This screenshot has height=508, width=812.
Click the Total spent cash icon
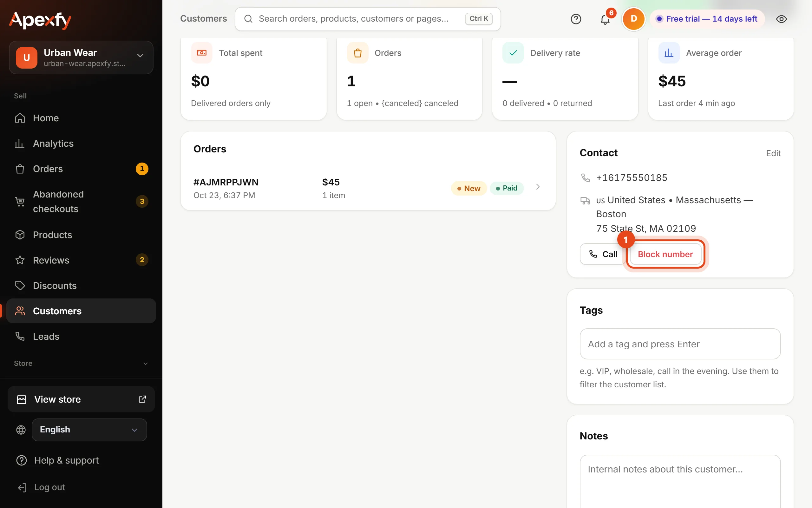202,53
